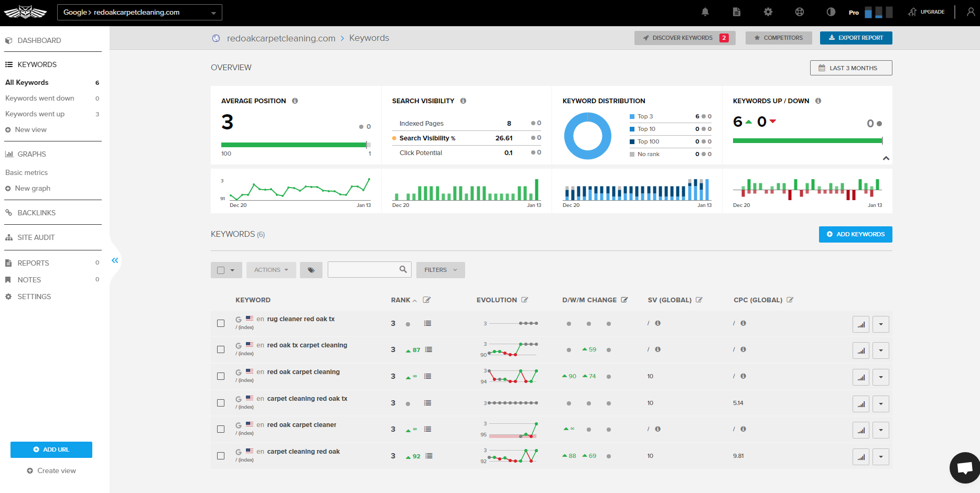Go to BACKLINKS in the sidebar
The width and height of the screenshot is (980, 493).
(x=36, y=213)
